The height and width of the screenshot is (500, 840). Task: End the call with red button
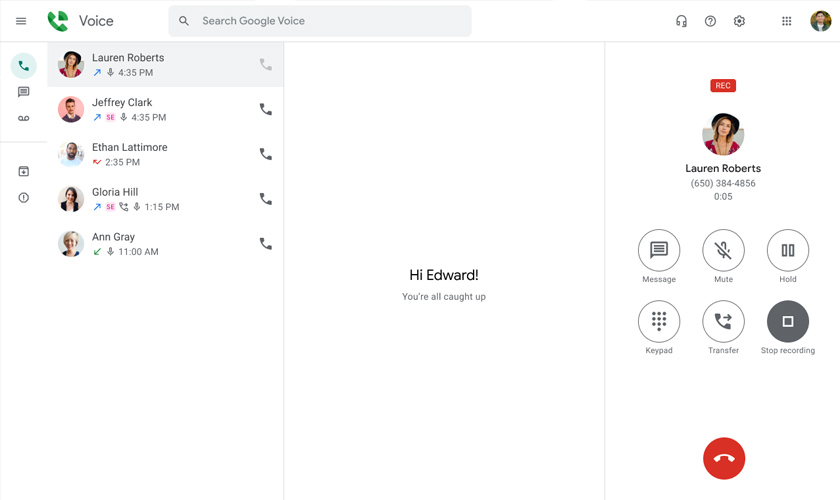[x=724, y=459]
